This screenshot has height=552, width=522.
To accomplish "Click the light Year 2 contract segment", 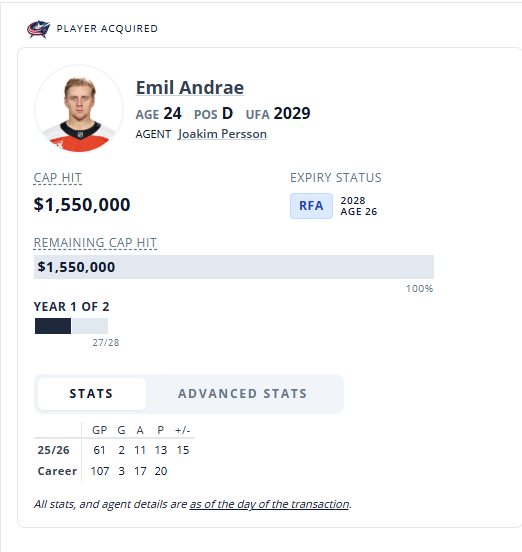I will pyautogui.click(x=90, y=326).
